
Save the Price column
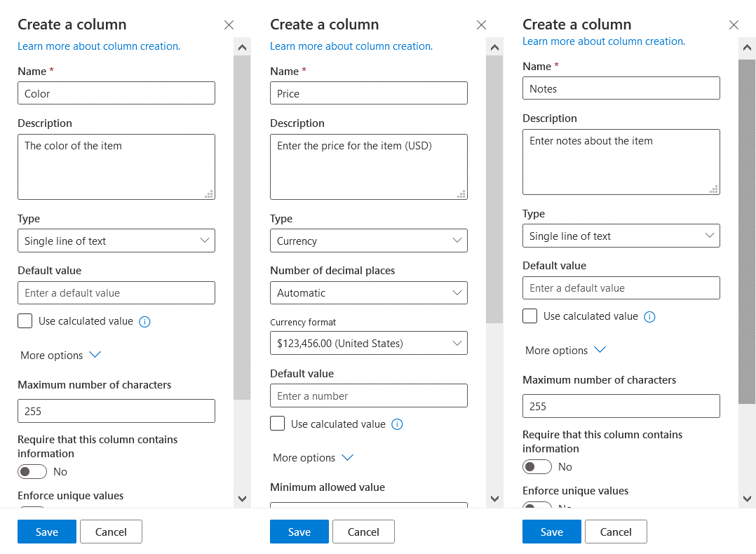point(299,532)
